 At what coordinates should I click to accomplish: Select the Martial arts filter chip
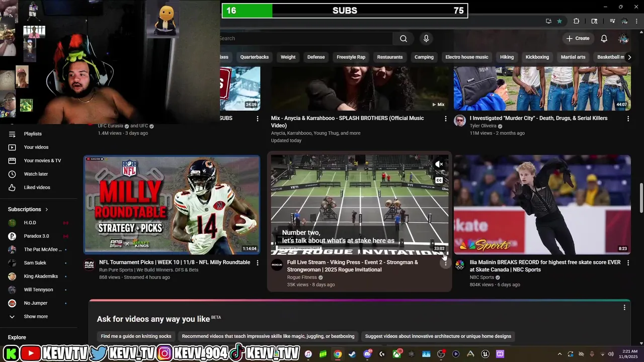pyautogui.click(x=573, y=57)
